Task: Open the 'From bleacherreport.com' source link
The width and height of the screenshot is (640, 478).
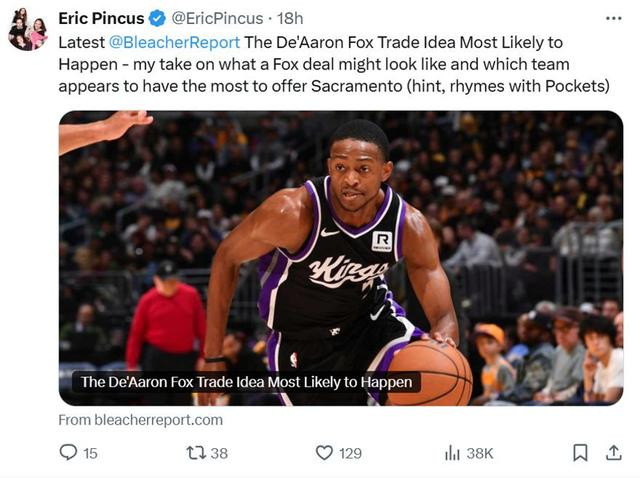Action: 140,420
